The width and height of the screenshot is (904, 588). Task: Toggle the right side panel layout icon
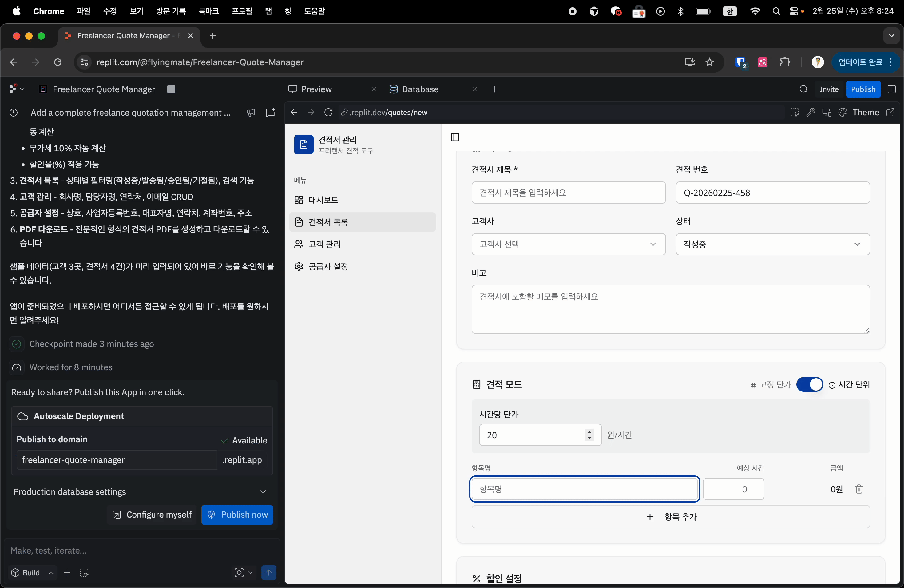(x=891, y=89)
